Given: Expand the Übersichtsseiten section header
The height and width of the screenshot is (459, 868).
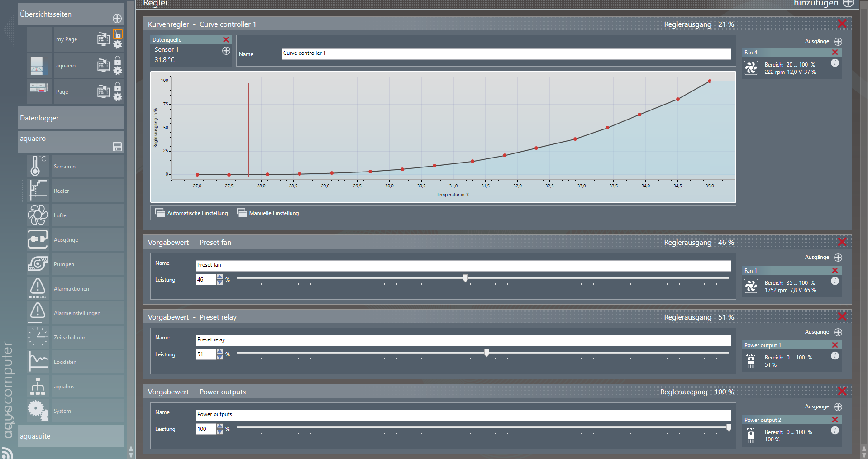Looking at the screenshot, I should pos(71,14).
